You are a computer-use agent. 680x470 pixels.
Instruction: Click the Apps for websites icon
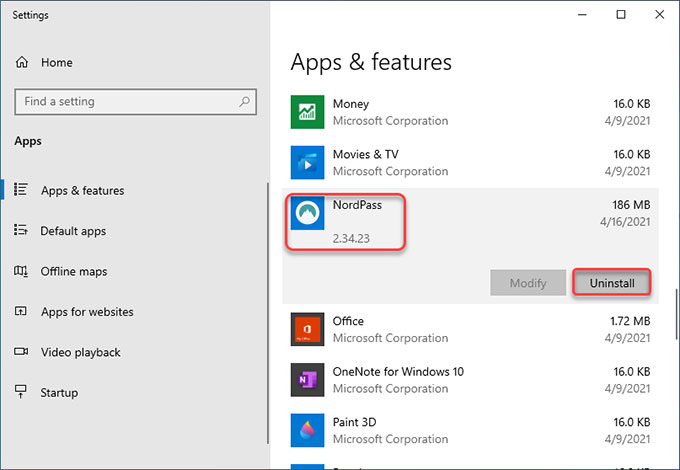[21, 311]
